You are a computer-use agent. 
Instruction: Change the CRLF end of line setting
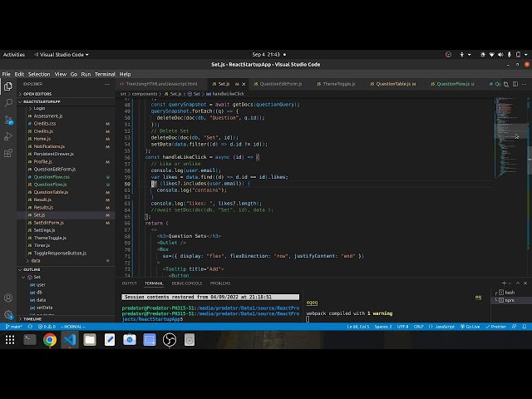point(418,327)
